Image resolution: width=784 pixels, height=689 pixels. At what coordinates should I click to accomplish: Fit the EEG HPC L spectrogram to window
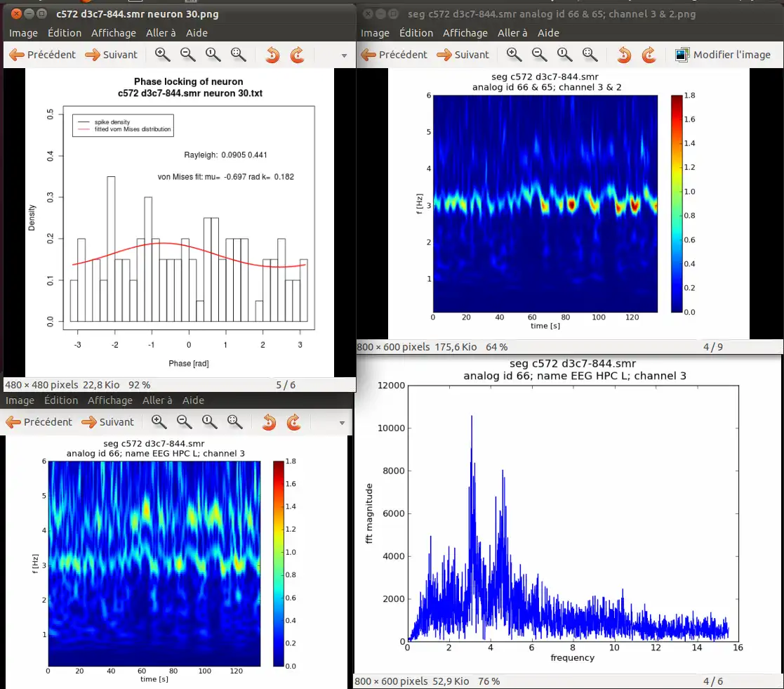(234, 422)
